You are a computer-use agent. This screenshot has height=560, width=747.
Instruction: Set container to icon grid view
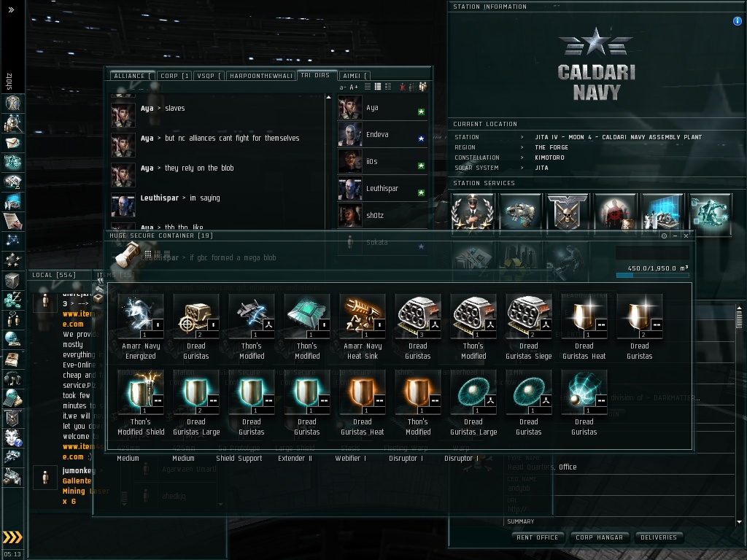click(x=148, y=254)
